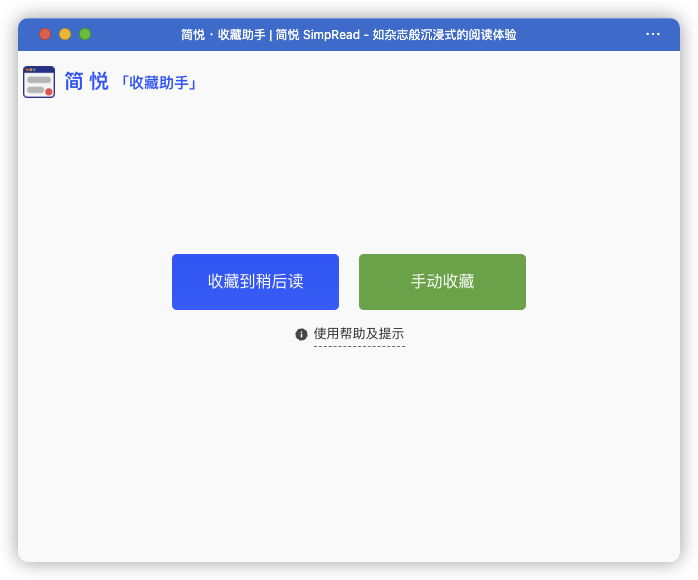Maximize window using green button

pyautogui.click(x=85, y=34)
